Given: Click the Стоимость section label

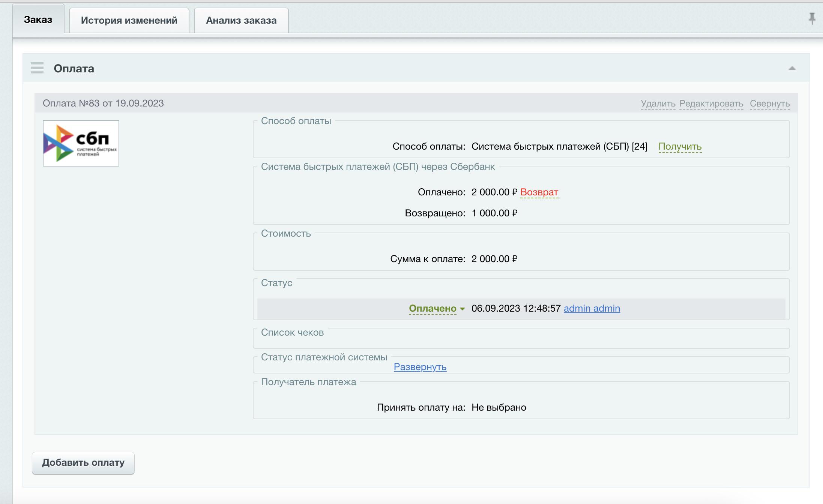Looking at the screenshot, I should click(x=286, y=233).
